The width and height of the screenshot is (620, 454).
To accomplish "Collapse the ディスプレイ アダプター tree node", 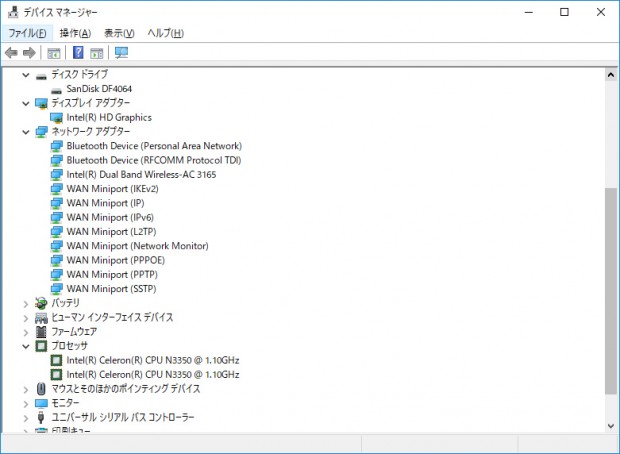I will click(x=26, y=104).
